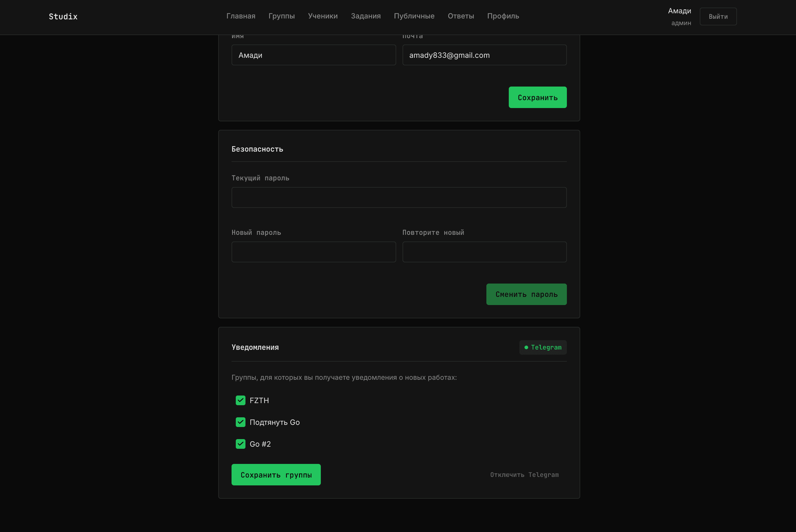Screen dimensions: 796x532
Task: Open the Профиль tab
Action: click(503, 16)
